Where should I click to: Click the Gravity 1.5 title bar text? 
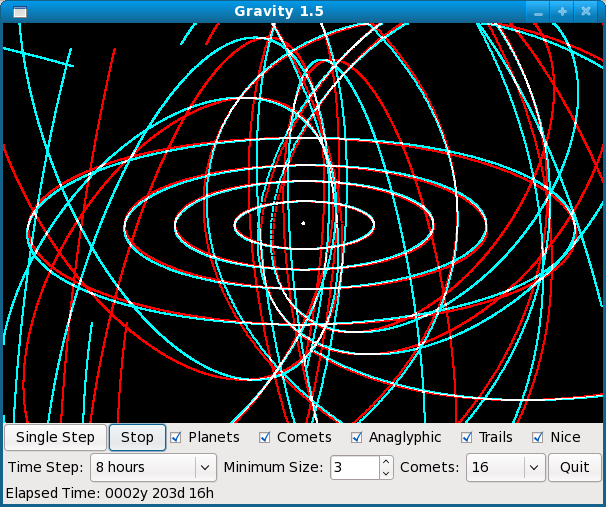pyautogui.click(x=278, y=11)
